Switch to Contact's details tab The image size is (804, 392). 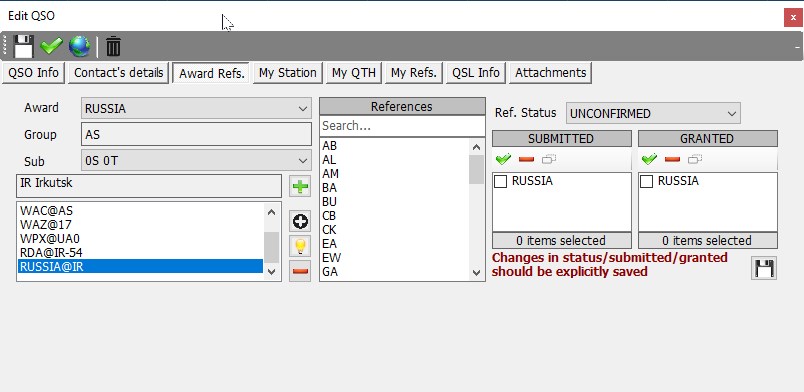click(118, 73)
